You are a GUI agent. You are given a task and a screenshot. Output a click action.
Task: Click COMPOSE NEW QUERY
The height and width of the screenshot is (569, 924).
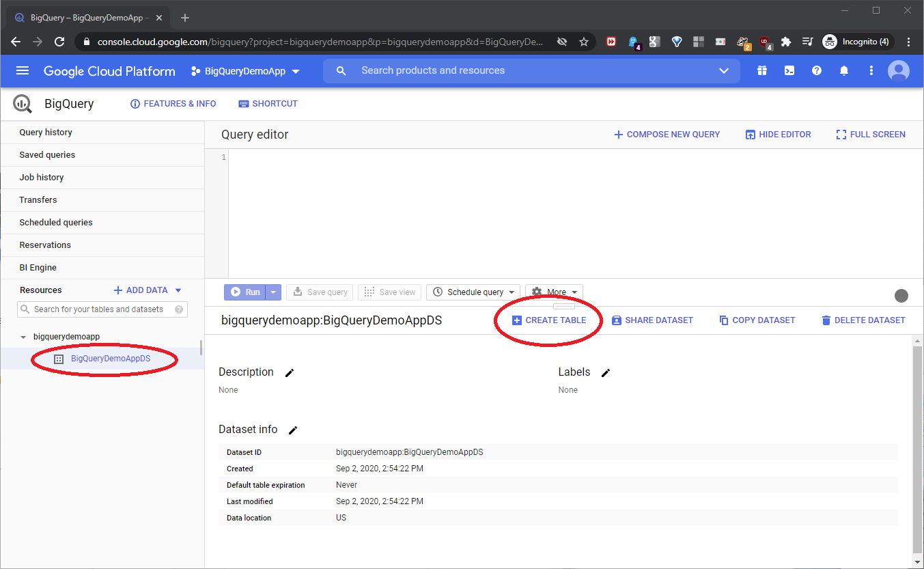[667, 135]
